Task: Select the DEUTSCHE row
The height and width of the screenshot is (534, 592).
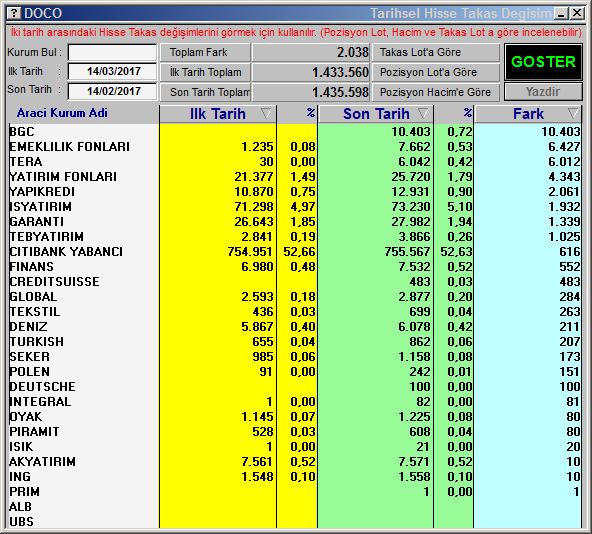Action: tap(294, 387)
